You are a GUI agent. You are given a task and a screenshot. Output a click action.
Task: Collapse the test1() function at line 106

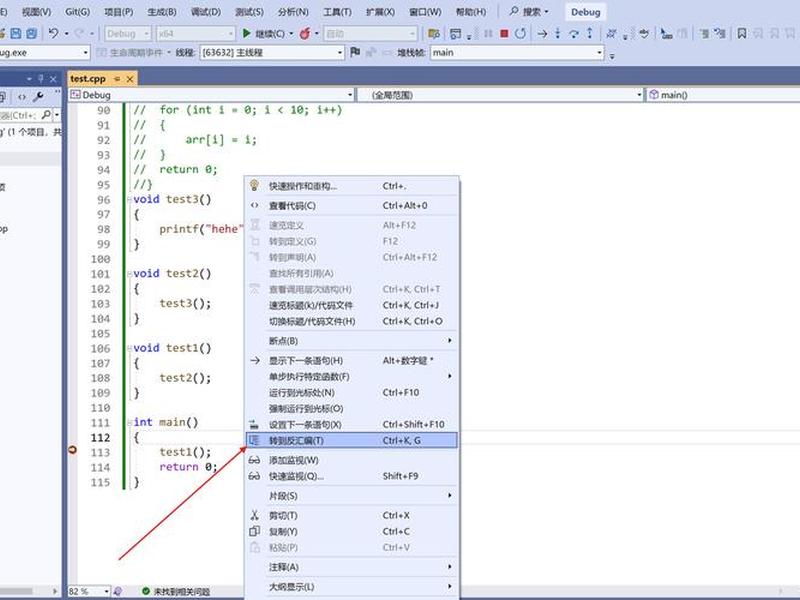pos(129,348)
